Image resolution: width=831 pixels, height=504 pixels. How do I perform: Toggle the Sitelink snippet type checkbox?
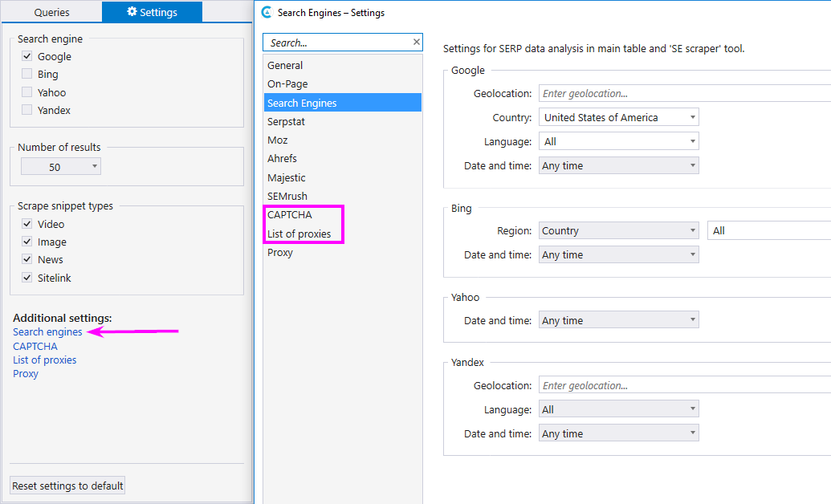[x=27, y=278]
